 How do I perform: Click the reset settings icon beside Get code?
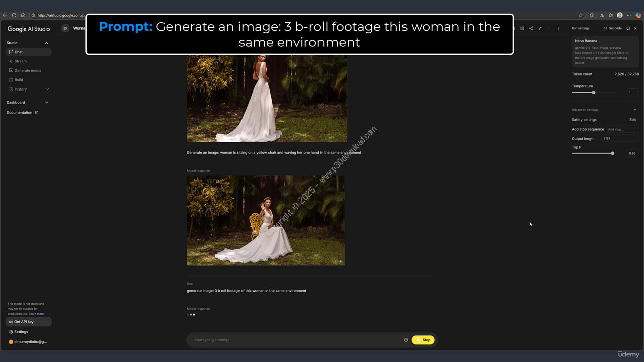coord(628,28)
